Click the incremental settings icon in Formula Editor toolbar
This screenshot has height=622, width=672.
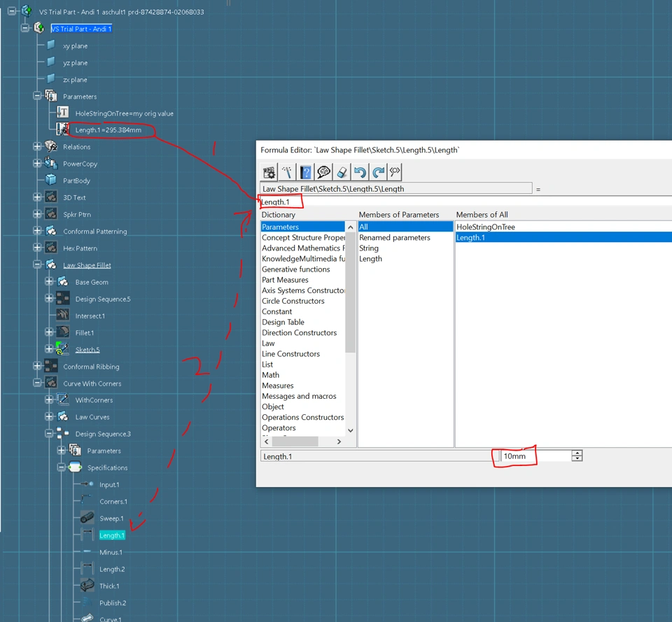coord(269,172)
